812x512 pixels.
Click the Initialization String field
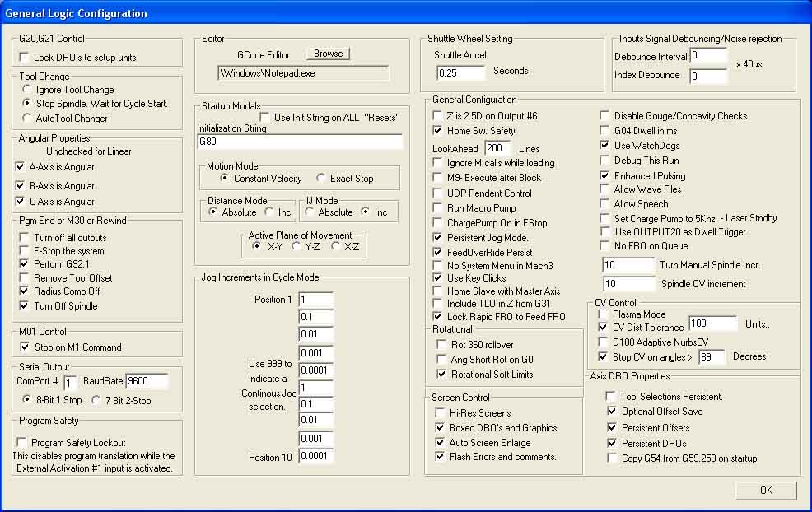pyautogui.click(x=300, y=142)
